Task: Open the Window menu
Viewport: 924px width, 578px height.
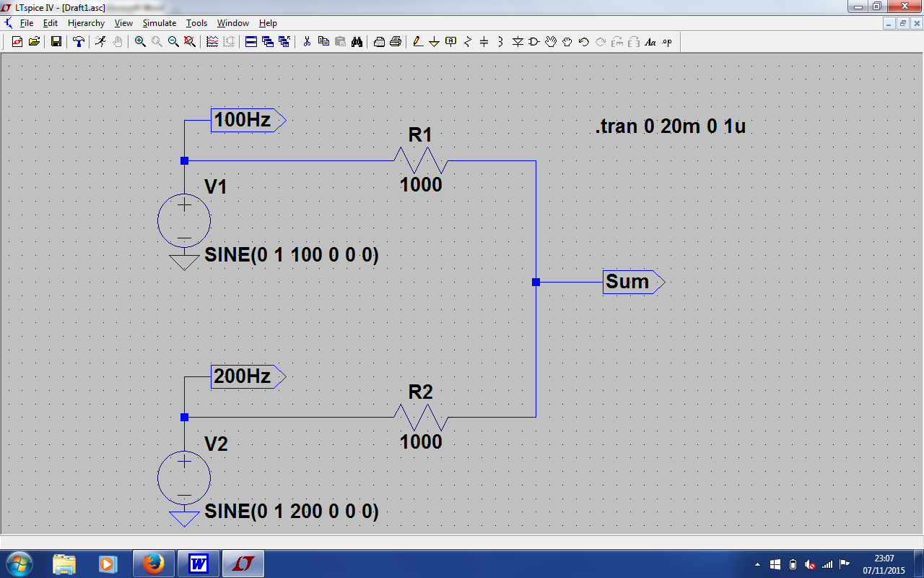Action: [x=233, y=23]
